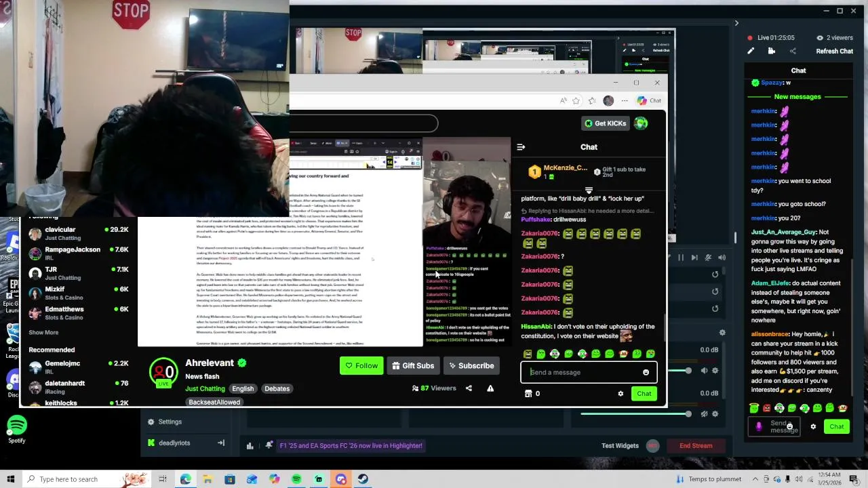The image size is (868, 488).
Task: Click the purple microphone in message box
Action: [758, 426]
